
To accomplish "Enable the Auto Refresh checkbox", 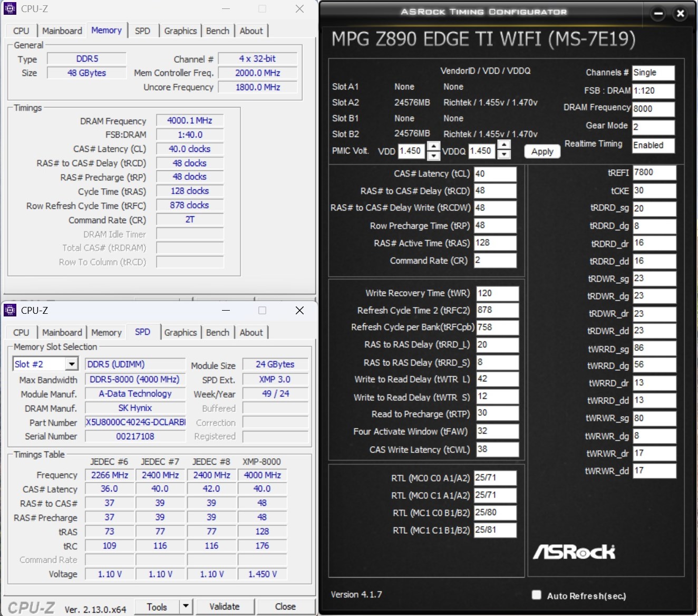I will point(537,595).
